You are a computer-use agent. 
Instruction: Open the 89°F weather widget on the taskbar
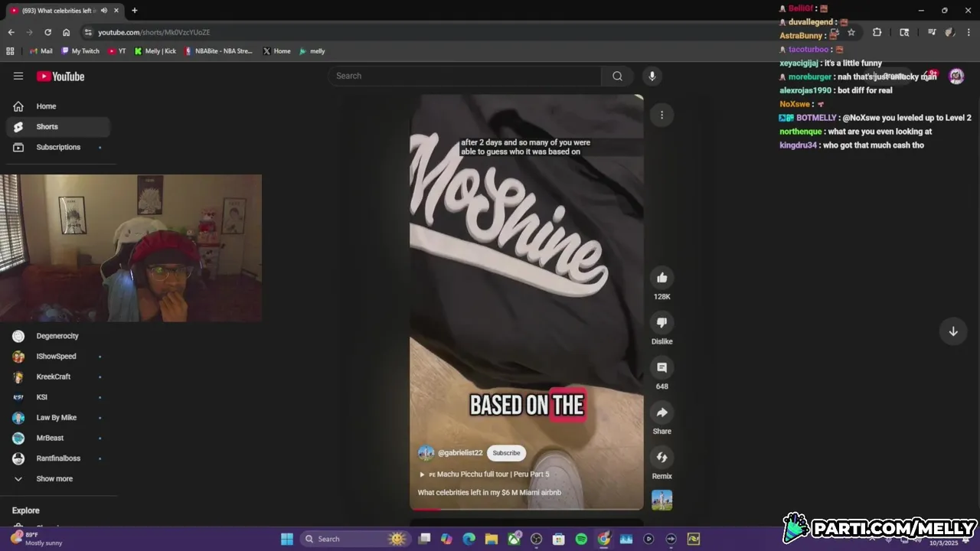click(x=37, y=539)
